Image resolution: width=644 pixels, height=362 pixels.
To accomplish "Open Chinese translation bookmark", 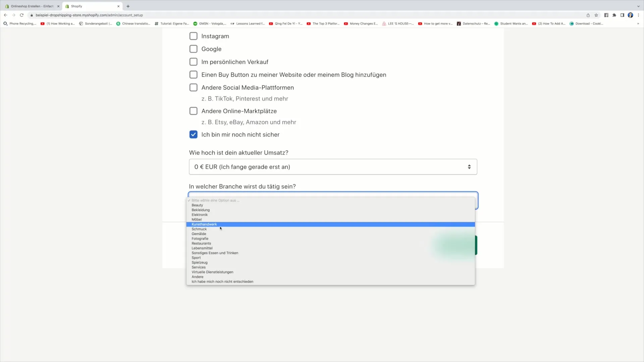I will (133, 24).
